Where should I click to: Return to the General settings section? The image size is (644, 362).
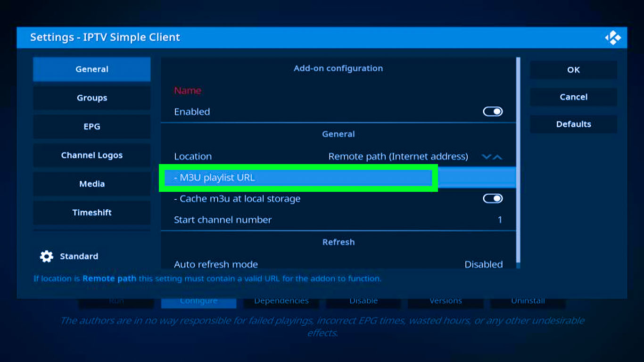tap(91, 69)
